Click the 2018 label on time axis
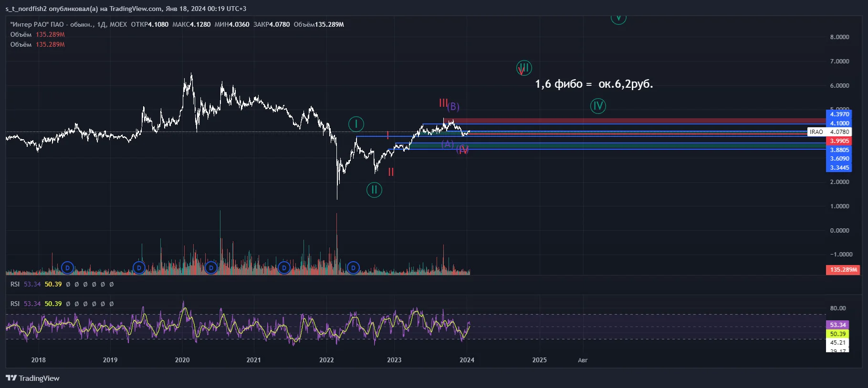 39,360
